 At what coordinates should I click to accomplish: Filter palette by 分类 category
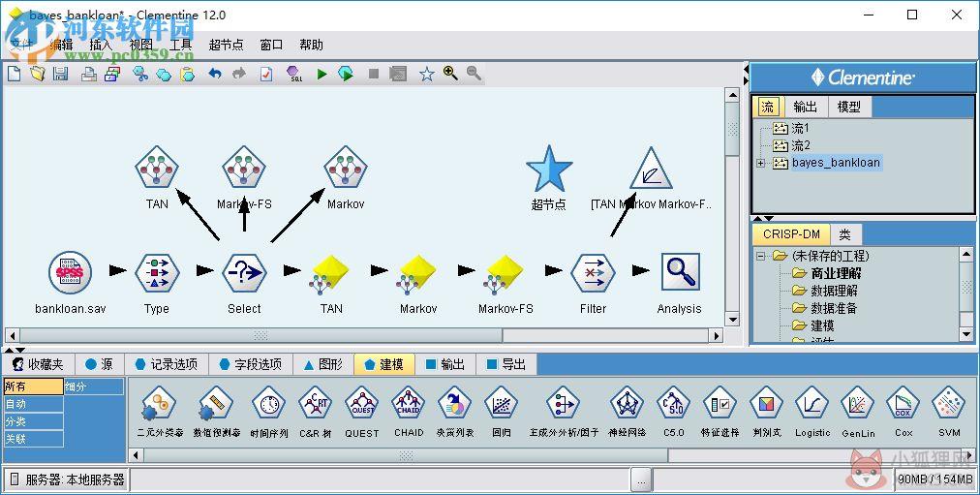(33, 421)
